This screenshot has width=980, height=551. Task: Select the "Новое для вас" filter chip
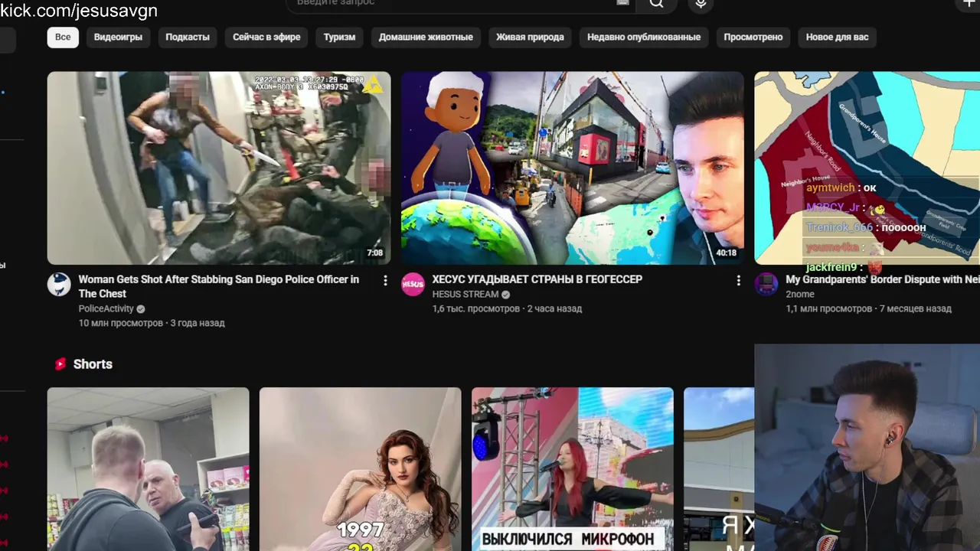(837, 37)
